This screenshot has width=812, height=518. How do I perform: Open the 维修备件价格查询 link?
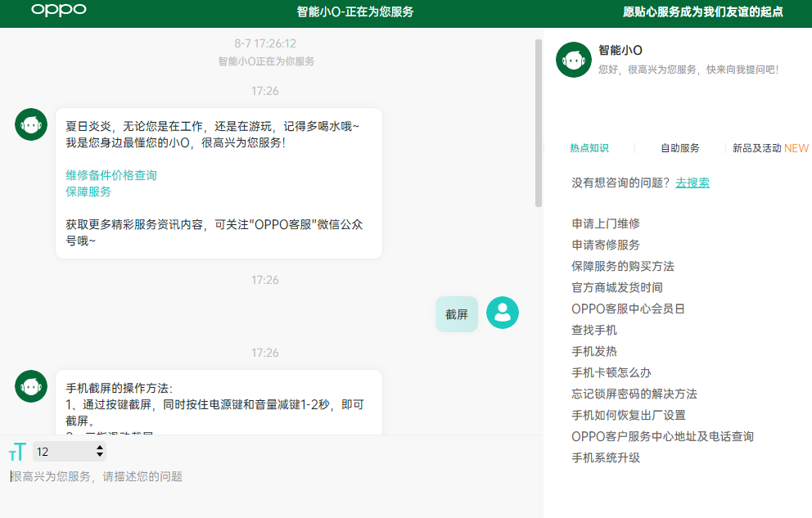pos(111,175)
